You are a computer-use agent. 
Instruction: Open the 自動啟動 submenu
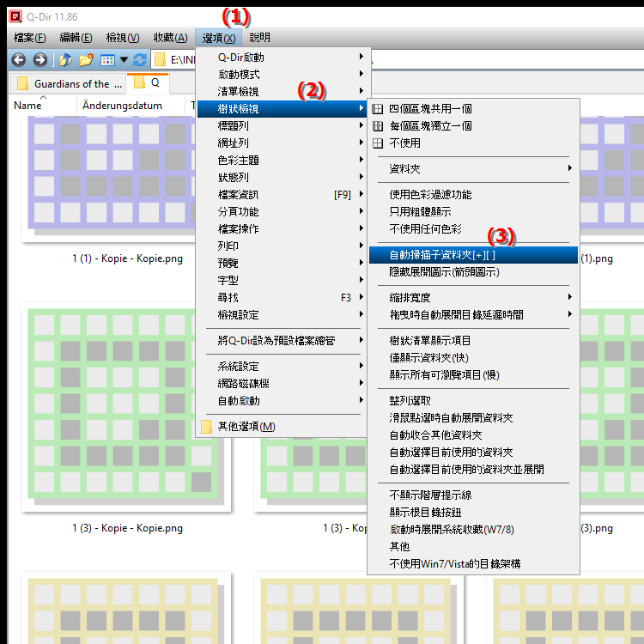(282, 401)
